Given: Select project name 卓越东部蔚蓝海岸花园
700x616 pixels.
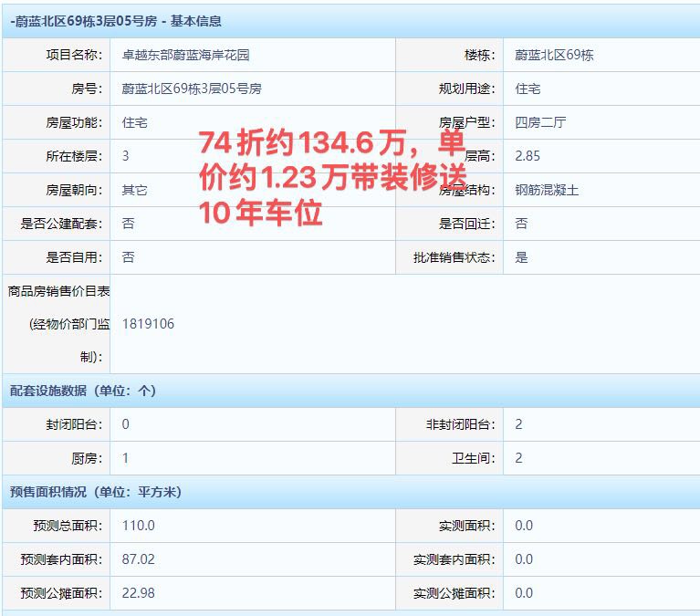Looking at the screenshot, I should pyautogui.click(x=185, y=55).
